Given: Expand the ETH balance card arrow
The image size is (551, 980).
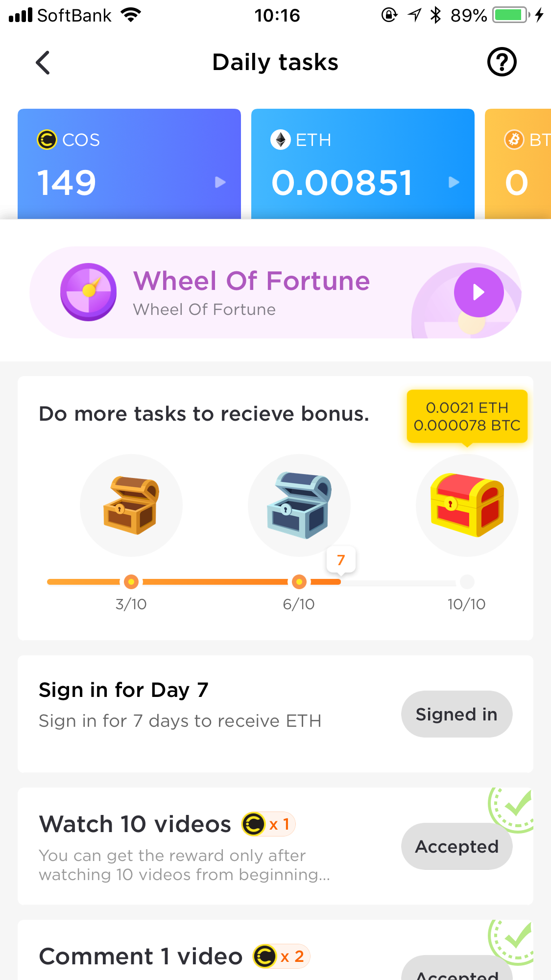Looking at the screenshot, I should pyautogui.click(x=454, y=182).
